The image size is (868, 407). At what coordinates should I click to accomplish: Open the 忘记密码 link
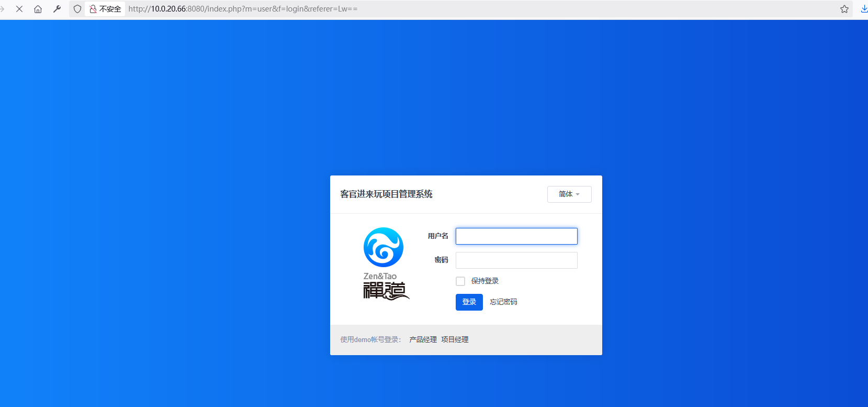point(503,302)
